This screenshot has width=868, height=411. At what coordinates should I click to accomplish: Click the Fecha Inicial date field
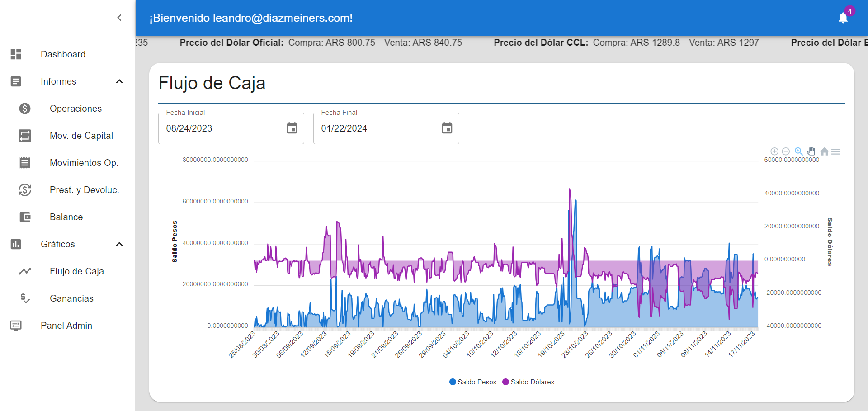pyautogui.click(x=231, y=128)
